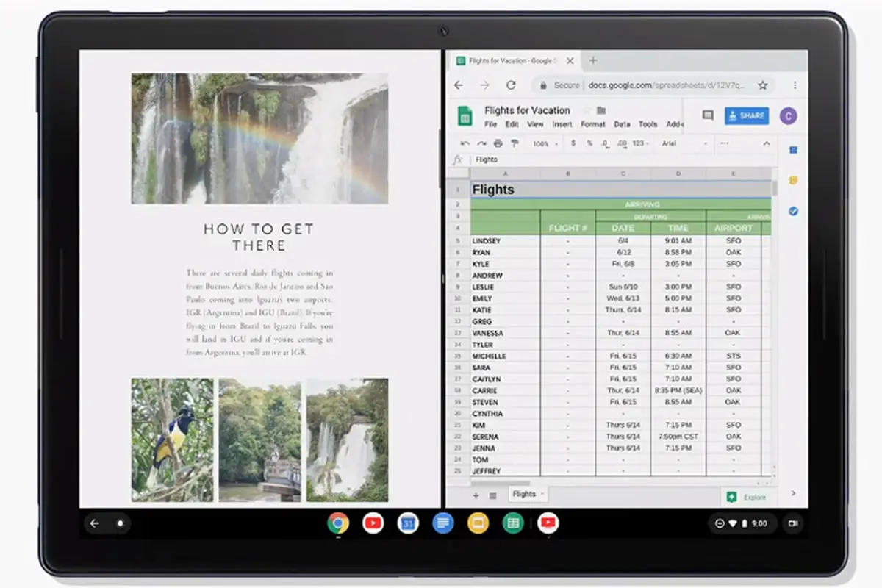Click the blue SHARE button

click(746, 115)
